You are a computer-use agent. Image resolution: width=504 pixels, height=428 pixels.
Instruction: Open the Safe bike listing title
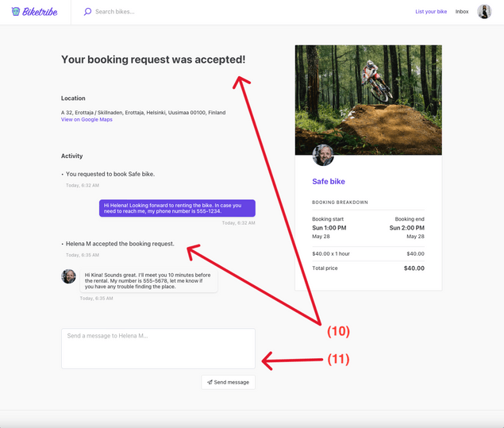(329, 182)
